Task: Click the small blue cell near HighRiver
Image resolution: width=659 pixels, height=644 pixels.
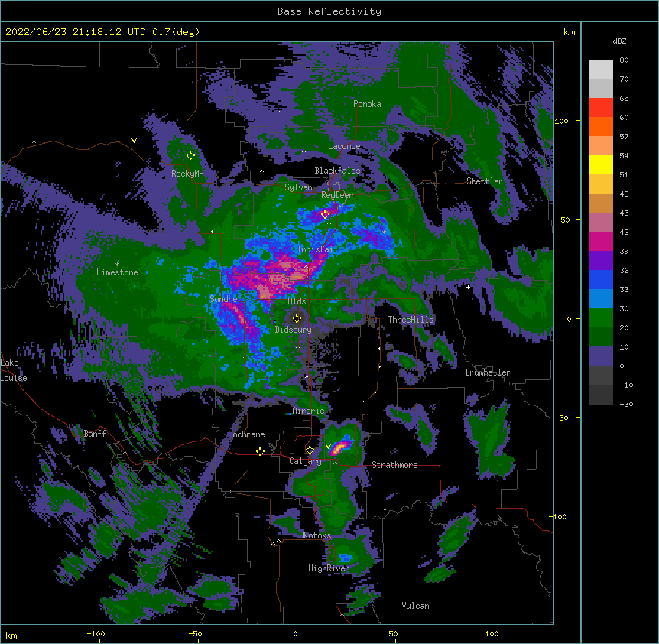Action: (x=345, y=558)
